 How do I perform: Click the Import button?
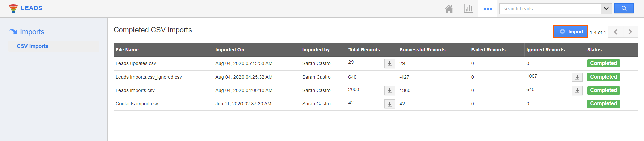(x=571, y=32)
